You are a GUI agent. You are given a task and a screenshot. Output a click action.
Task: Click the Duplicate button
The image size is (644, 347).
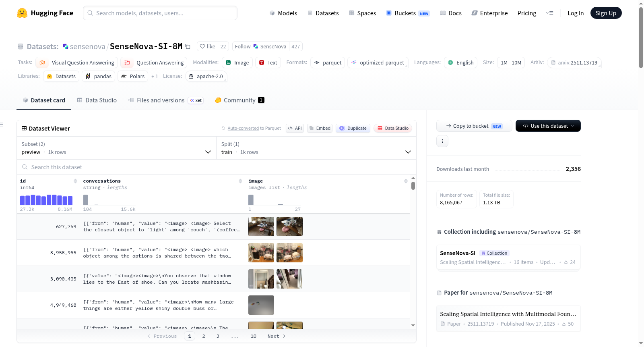353,128
